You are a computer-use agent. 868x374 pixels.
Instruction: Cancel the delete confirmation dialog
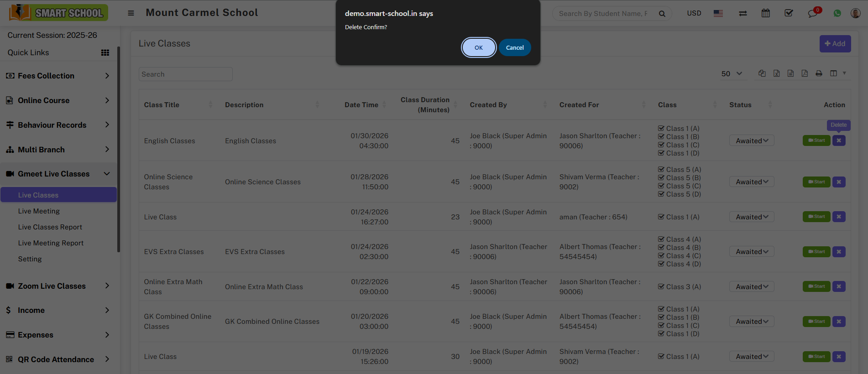[514, 47]
